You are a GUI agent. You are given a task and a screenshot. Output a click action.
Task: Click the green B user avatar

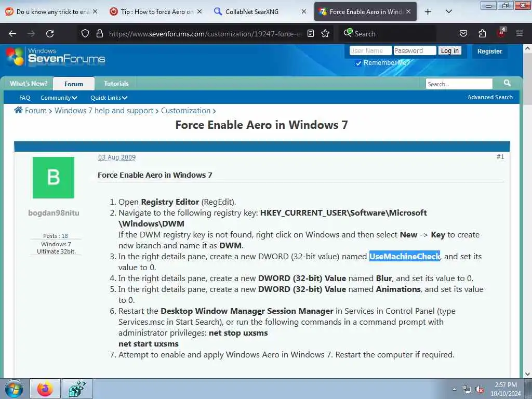(x=54, y=178)
